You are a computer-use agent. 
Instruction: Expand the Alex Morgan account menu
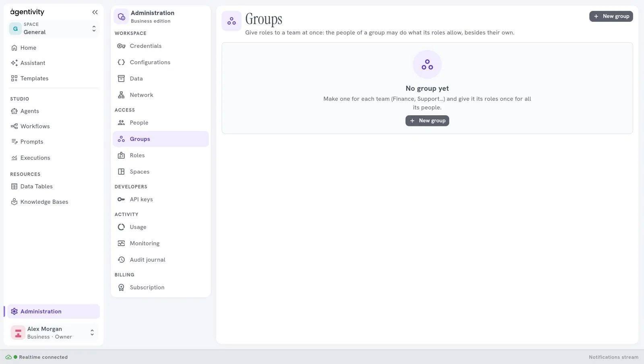(54, 333)
